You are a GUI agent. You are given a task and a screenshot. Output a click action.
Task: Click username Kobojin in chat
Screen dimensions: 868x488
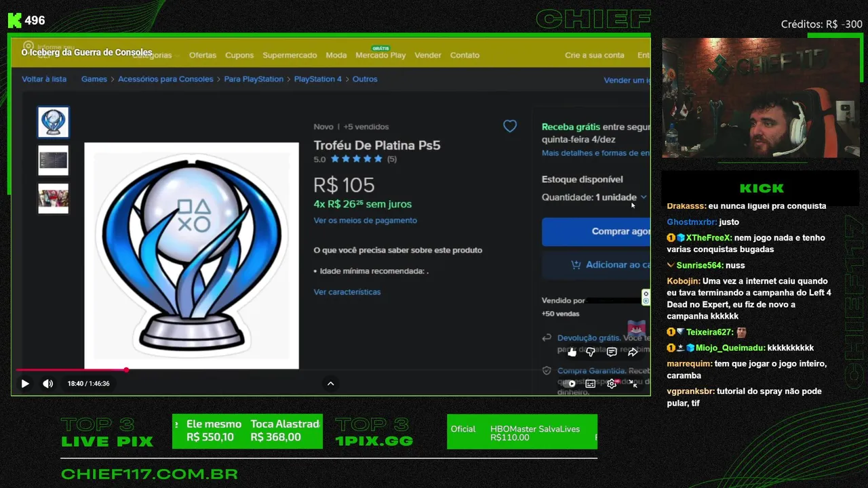(683, 281)
